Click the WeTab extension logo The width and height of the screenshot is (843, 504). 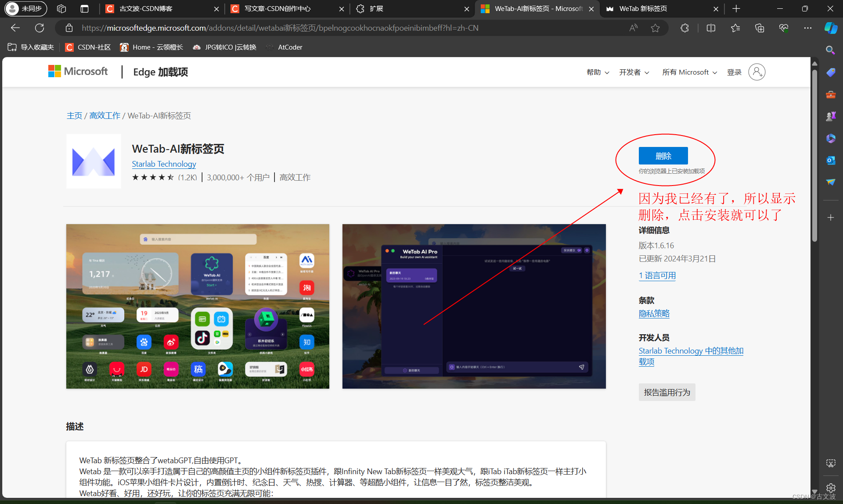click(94, 161)
